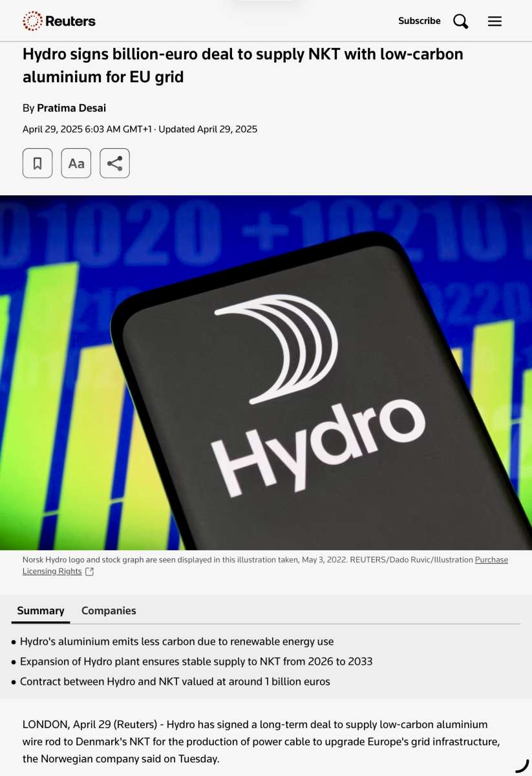Click the image caption about Norsk Hydro logo

pos(265,565)
